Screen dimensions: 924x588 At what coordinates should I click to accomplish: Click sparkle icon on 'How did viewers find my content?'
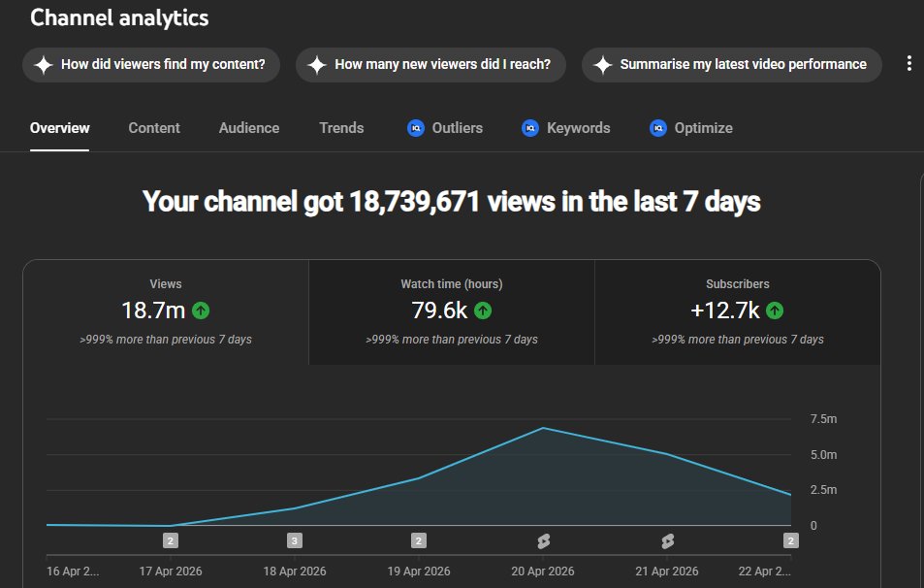(x=44, y=65)
